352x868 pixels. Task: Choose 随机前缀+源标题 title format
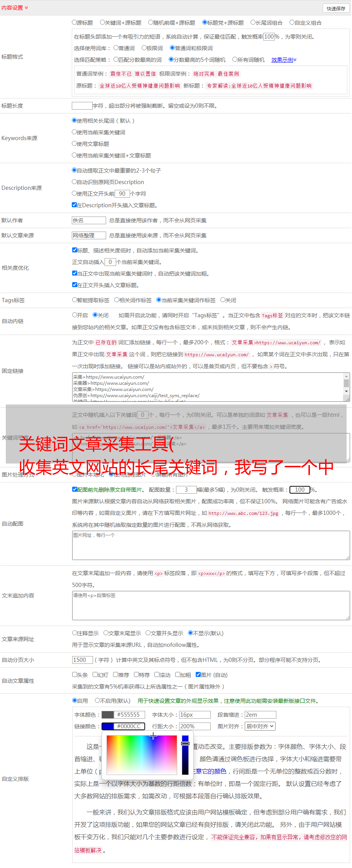coord(151,22)
